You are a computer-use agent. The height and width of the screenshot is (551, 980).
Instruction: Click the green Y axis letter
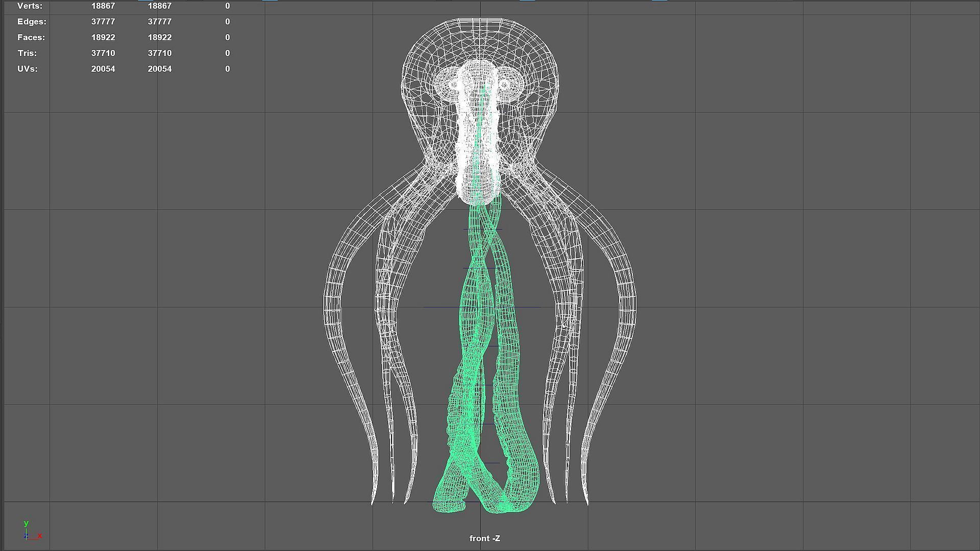coord(26,523)
